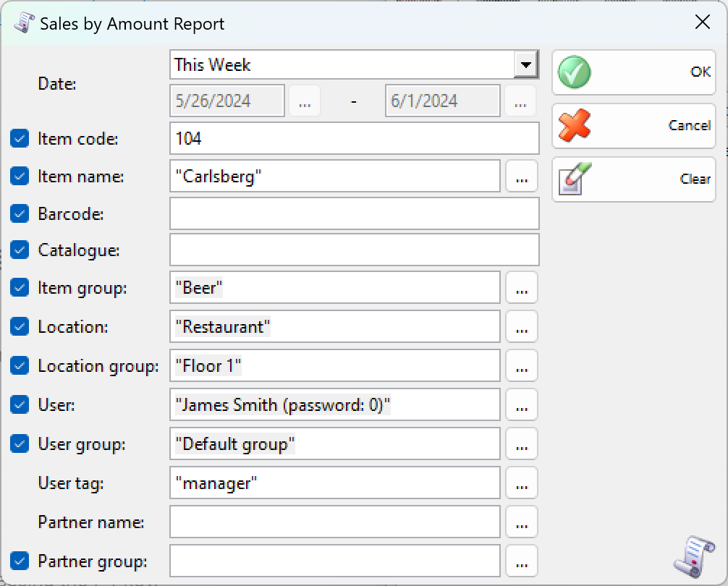728x586 pixels.
Task: Cancel the Sales by Amount Report dialog
Action: click(633, 126)
